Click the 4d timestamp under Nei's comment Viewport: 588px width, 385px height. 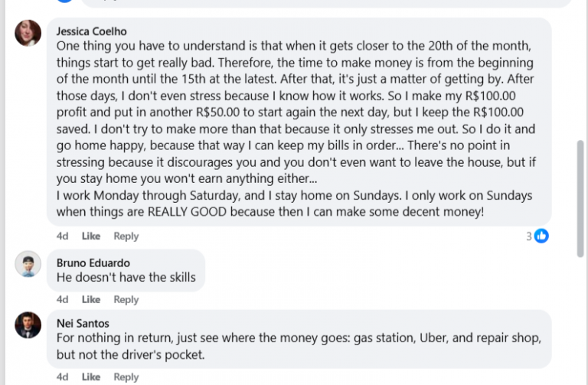tap(62, 377)
